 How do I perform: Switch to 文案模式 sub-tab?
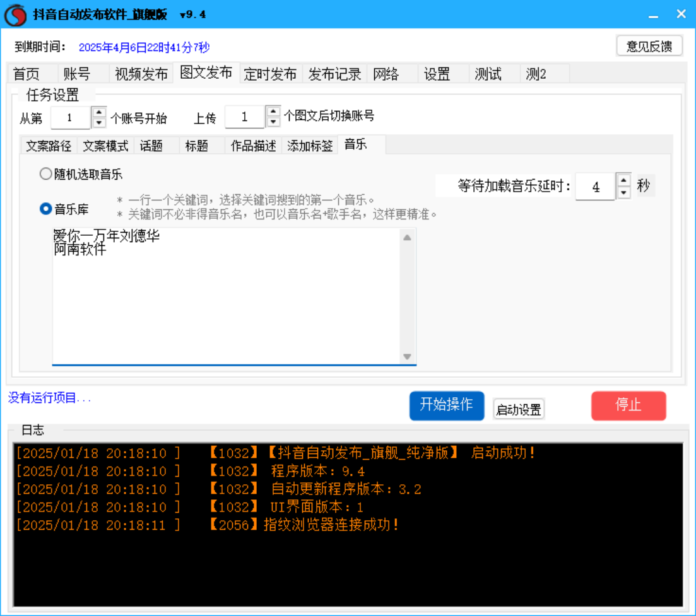tap(105, 146)
